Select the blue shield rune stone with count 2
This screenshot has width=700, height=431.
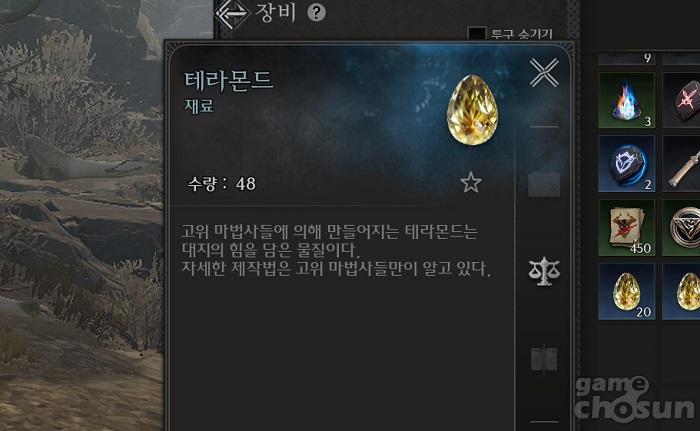[627, 164]
